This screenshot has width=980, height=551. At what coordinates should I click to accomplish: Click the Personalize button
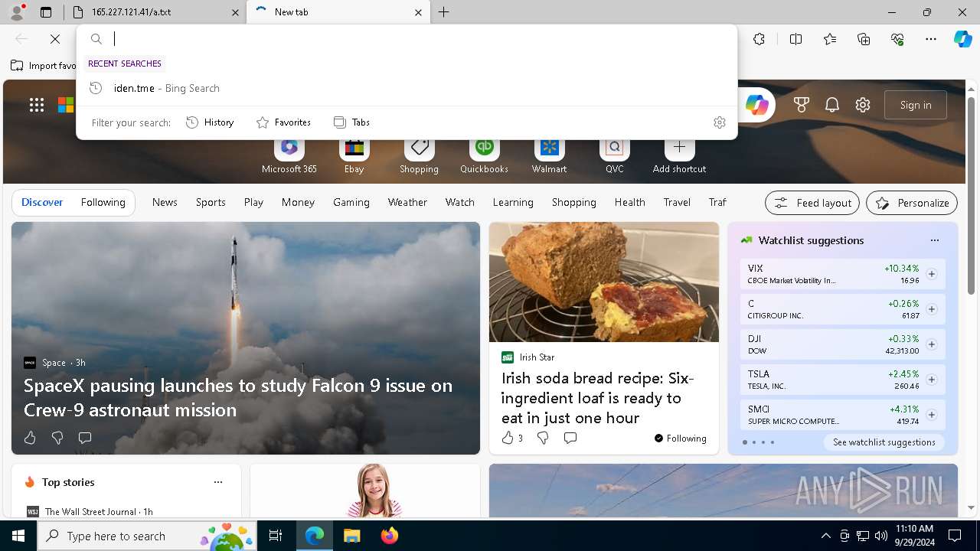[x=912, y=203]
